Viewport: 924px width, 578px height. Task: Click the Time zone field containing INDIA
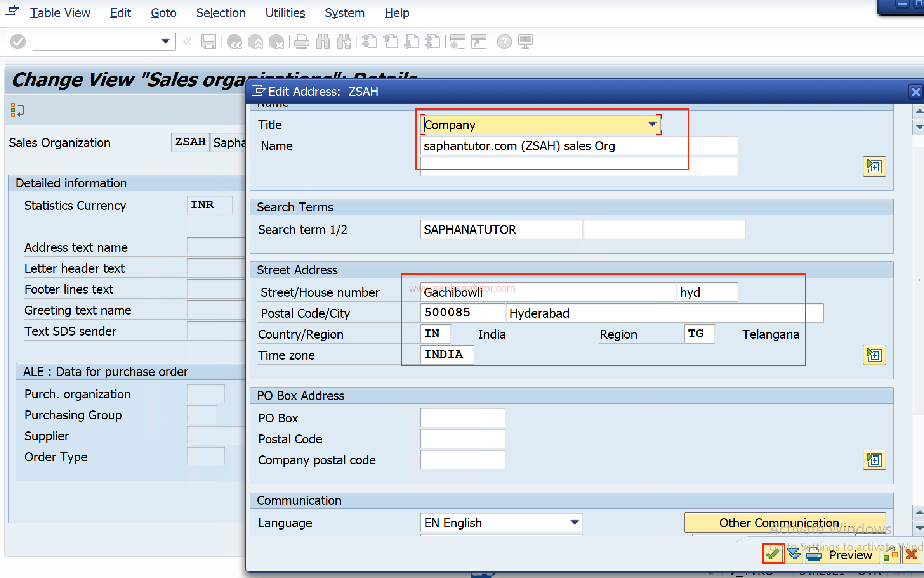447,355
